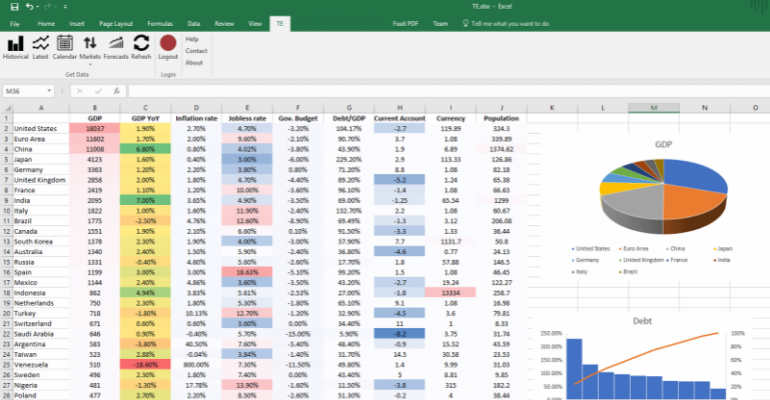Viewport: 770px width, 400px height.
Task: Switch to the Review tab
Action: point(224,24)
